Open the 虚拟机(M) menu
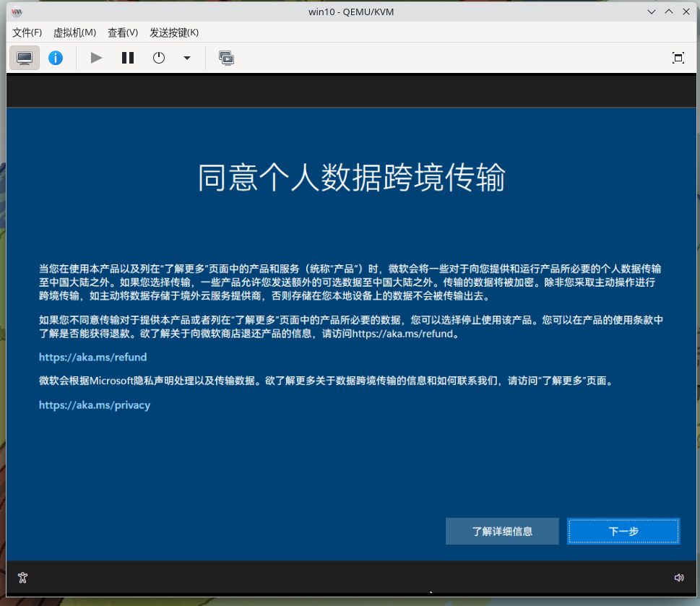This screenshot has height=606, width=700. [74, 33]
